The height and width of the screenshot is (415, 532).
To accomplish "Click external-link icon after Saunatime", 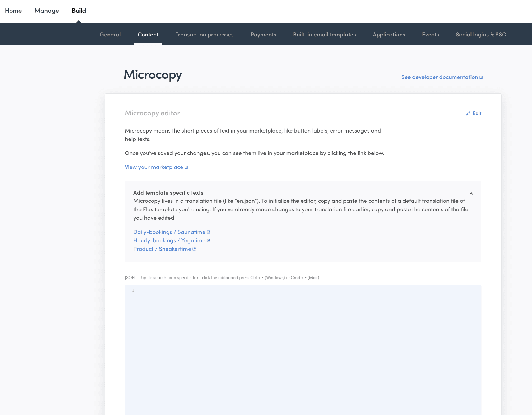I will coord(208,232).
